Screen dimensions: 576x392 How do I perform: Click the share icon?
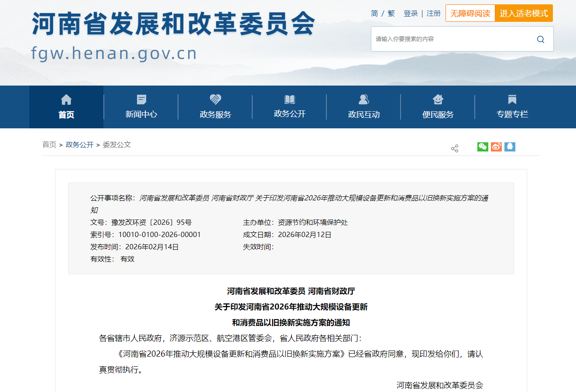[455, 149]
